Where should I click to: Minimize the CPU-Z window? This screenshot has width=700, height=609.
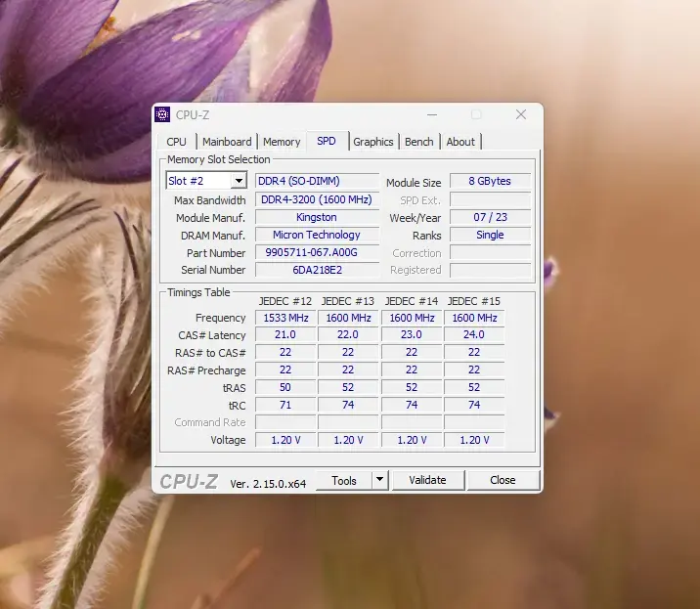coord(432,114)
